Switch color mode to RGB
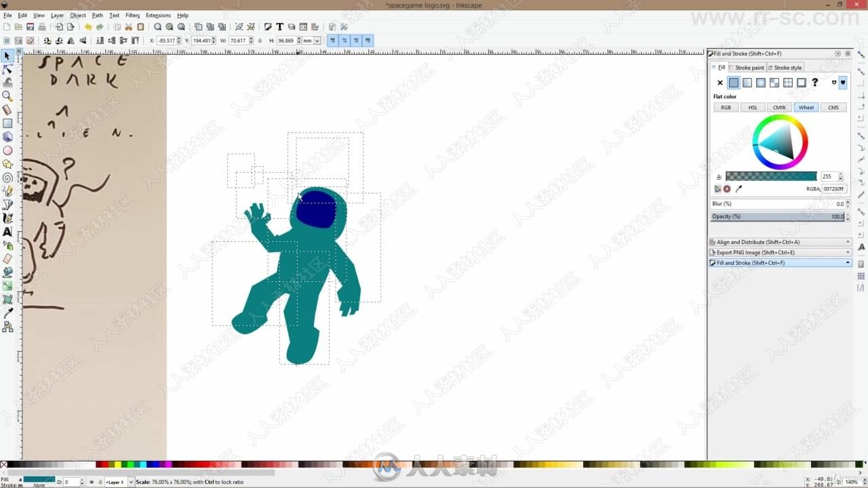Screen dimensions: 868x488 726,108
